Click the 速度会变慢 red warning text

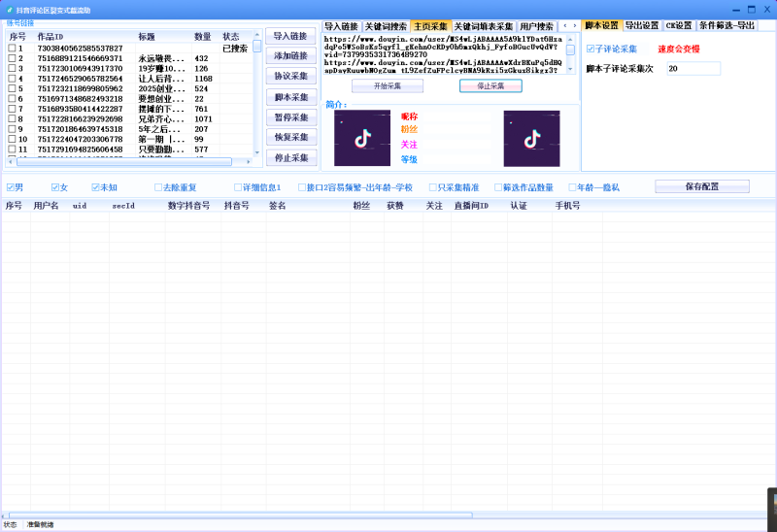click(x=678, y=50)
